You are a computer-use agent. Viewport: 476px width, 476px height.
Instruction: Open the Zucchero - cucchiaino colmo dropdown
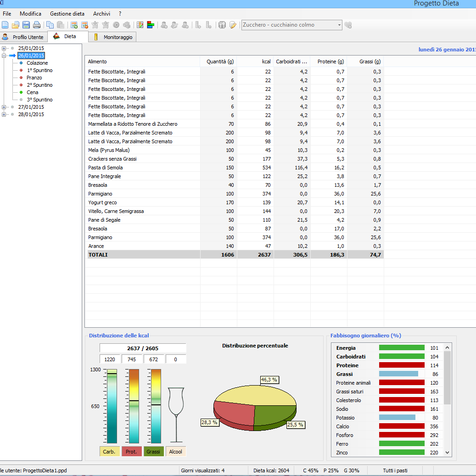click(339, 25)
